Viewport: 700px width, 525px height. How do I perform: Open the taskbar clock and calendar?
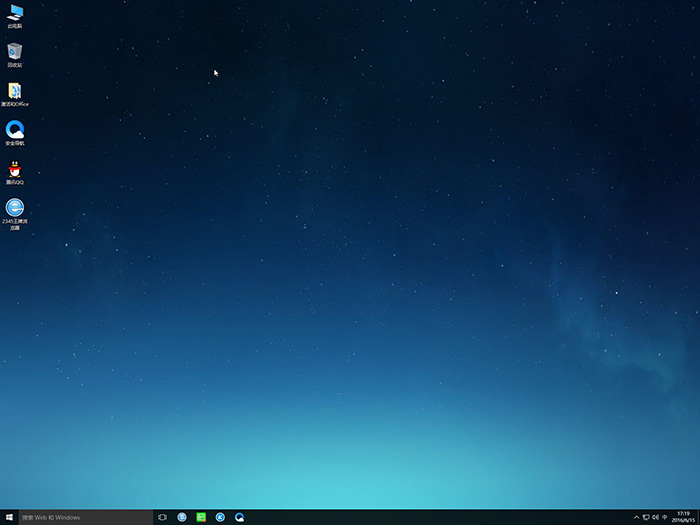(683, 517)
